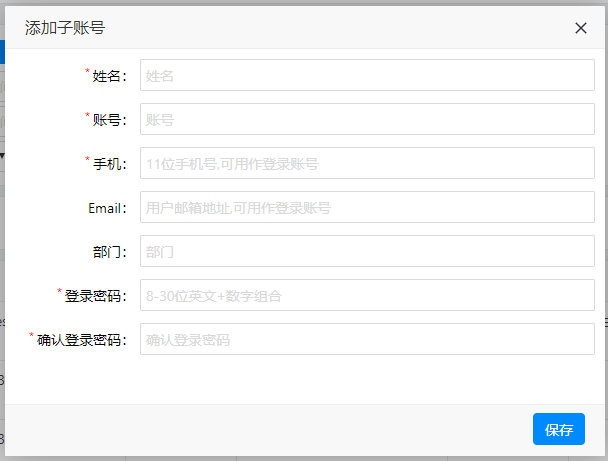The width and height of the screenshot is (608, 461).
Task: Click the 姓名 field label
Action: tap(109, 76)
